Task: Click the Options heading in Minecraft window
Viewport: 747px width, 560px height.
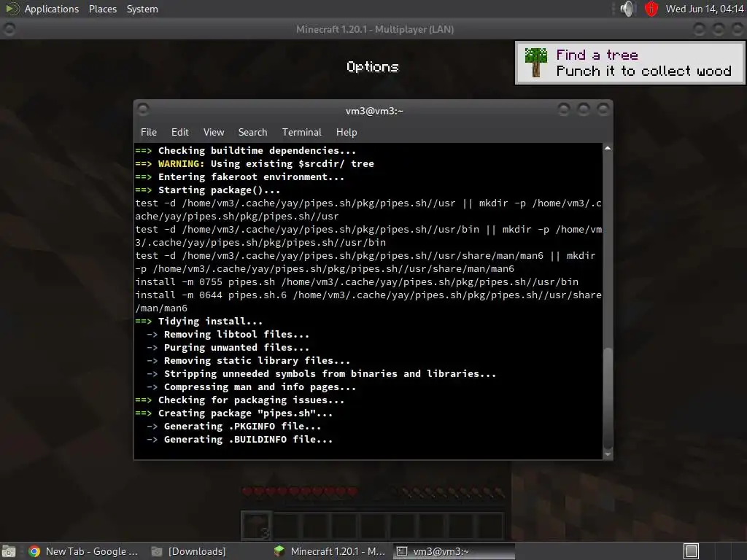Action: [x=373, y=66]
